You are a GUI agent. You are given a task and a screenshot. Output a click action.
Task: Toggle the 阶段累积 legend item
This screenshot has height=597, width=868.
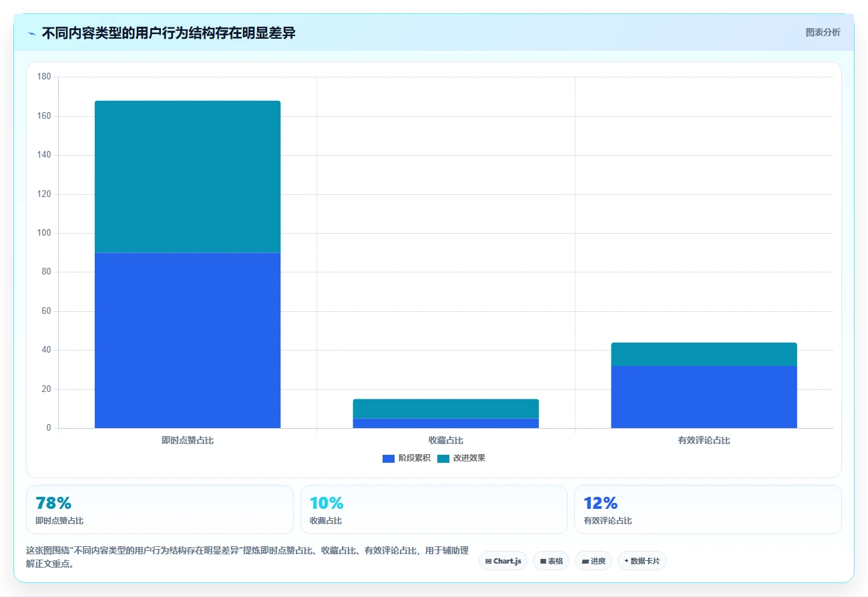(x=407, y=458)
